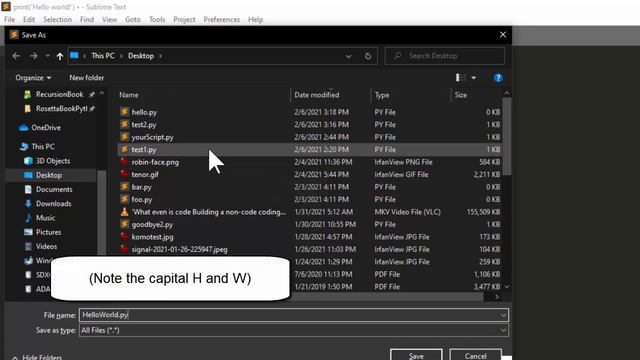640x360 pixels.
Task: Click the IrfanView icon beside robin-face.png
Action: tap(124, 162)
